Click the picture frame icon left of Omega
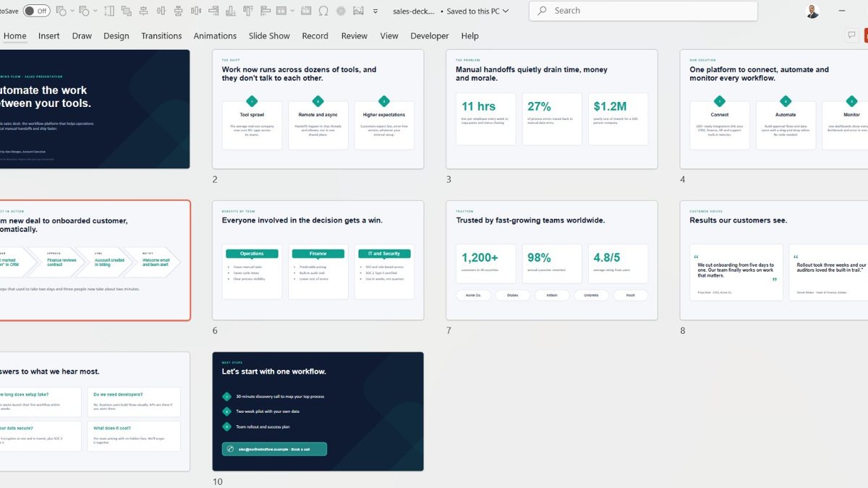 [306, 11]
